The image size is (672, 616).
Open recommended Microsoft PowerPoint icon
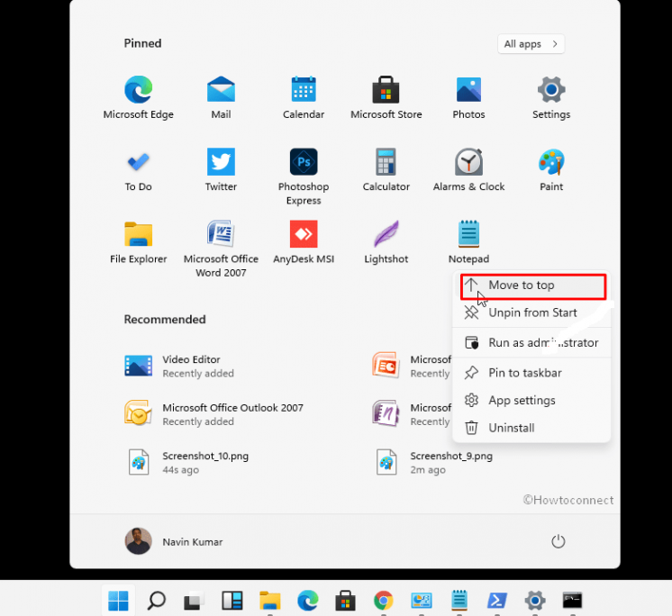[386, 366]
